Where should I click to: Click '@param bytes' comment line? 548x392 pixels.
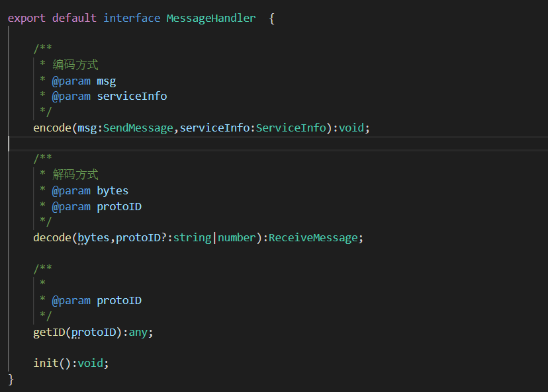point(90,191)
